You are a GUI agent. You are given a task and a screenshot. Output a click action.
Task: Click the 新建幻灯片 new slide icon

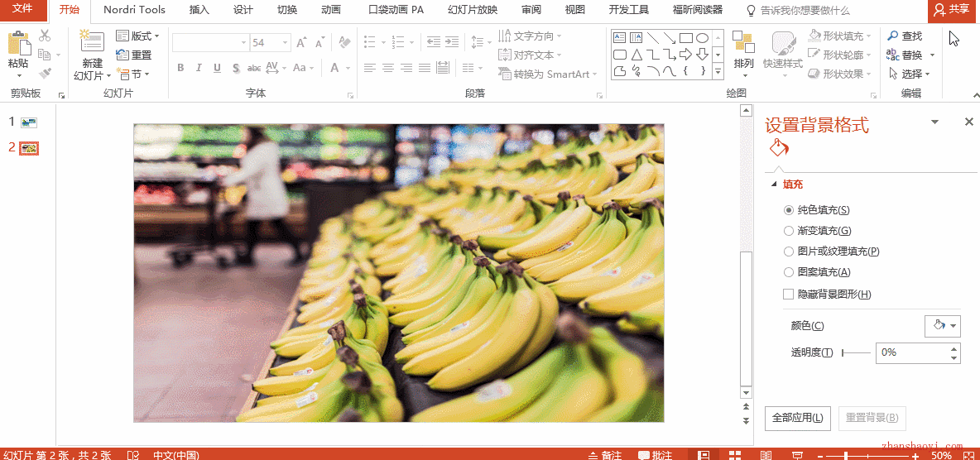coord(92,41)
